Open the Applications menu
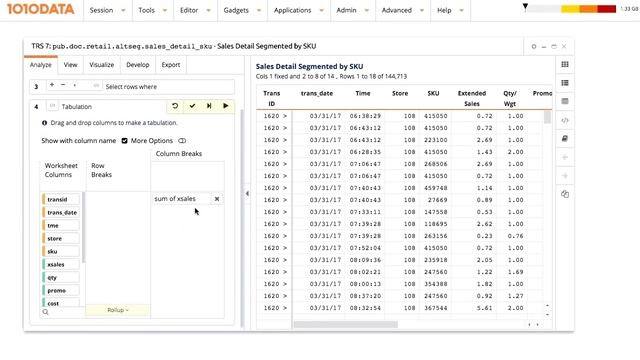 (299, 10)
